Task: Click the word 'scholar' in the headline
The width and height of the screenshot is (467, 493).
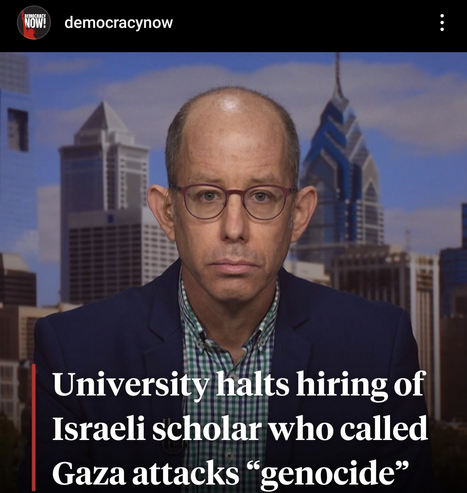Action: [206, 429]
